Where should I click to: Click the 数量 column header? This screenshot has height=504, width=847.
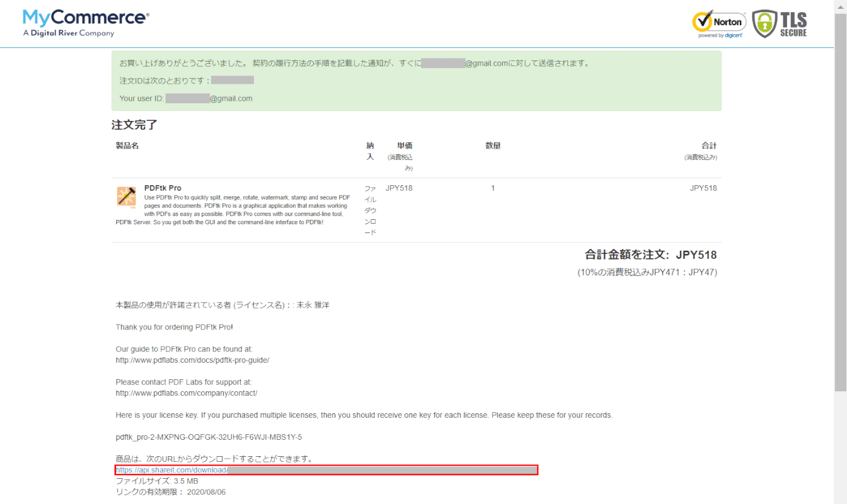493,146
